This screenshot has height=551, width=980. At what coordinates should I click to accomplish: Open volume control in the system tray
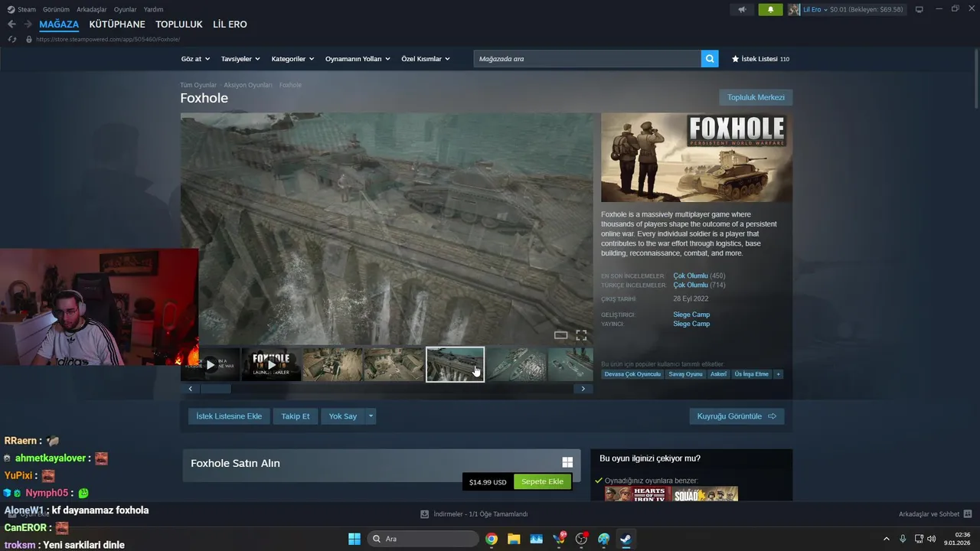pyautogui.click(x=932, y=539)
